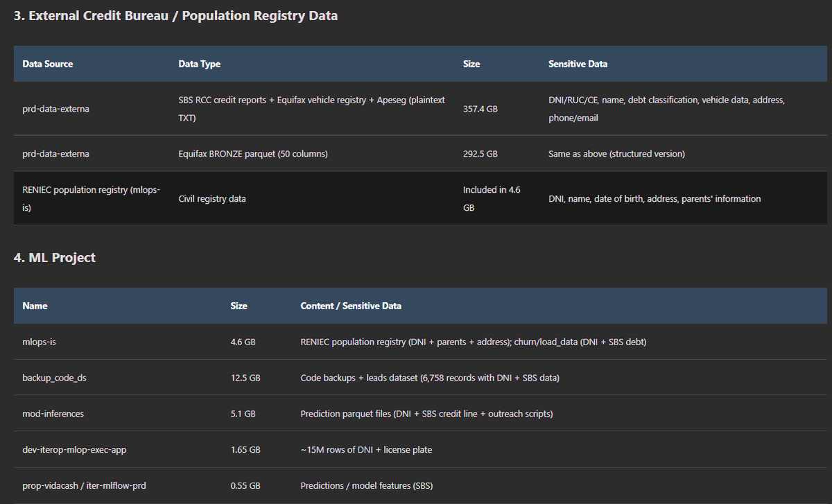This screenshot has height=504, width=832.
Task: Click the "mod-inferences" project name
Action: pos(53,414)
